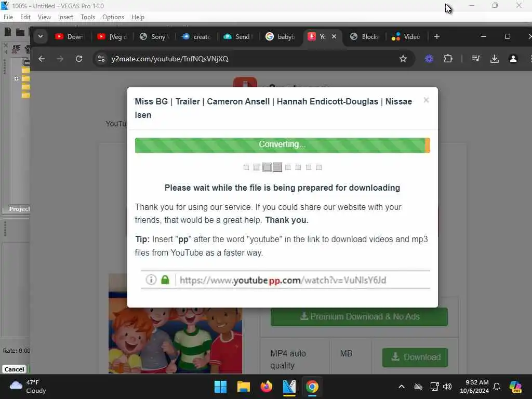This screenshot has height=399, width=532.
Task: Open network display tray icon
Action: click(x=434, y=387)
